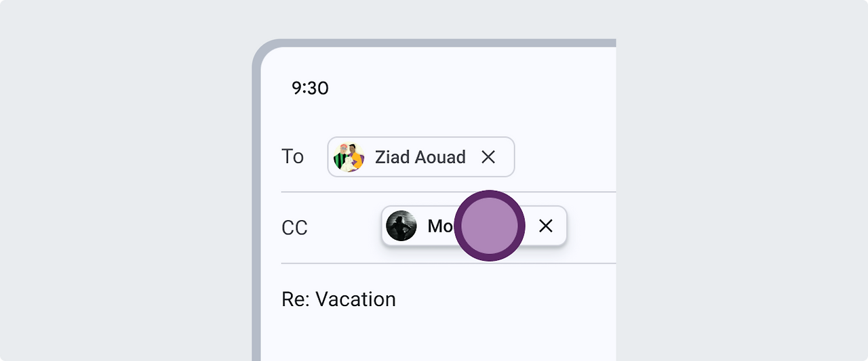Click the "CC" field label
868x361 pixels.
point(294,228)
